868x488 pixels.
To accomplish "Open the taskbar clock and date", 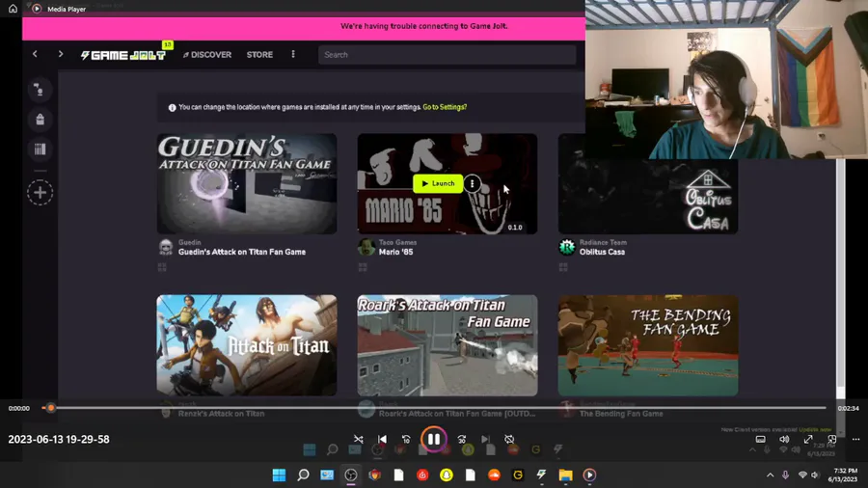I will coord(843,474).
